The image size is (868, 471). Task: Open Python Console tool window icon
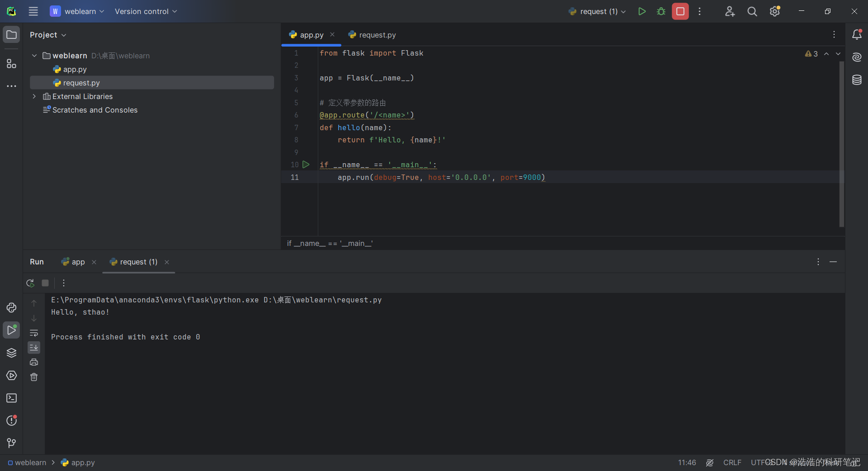[x=11, y=308]
